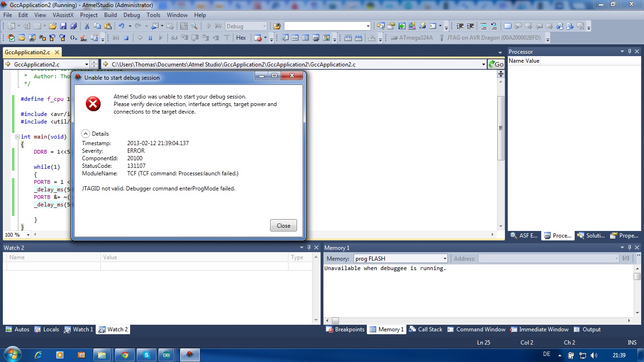Open Debug configuration dropdown
The image size is (644, 362).
tap(264, 26)
